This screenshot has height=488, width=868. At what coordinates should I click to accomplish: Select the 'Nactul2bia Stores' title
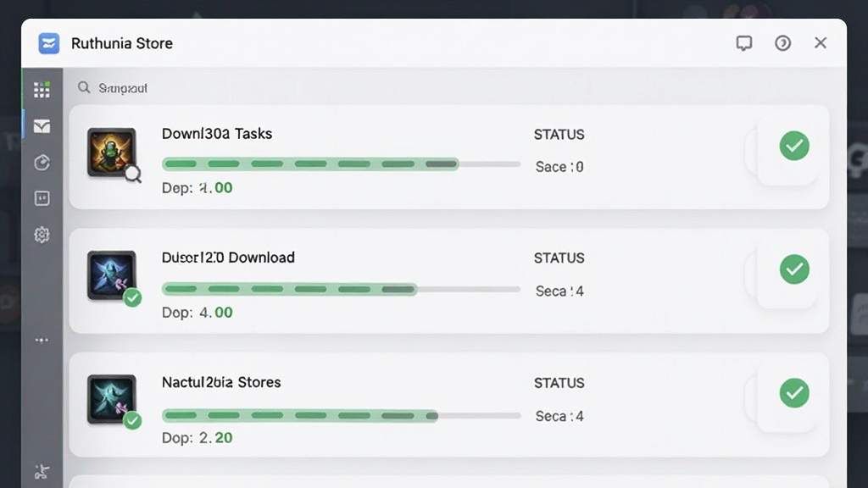pyautogui.click(x=221, y=382)
